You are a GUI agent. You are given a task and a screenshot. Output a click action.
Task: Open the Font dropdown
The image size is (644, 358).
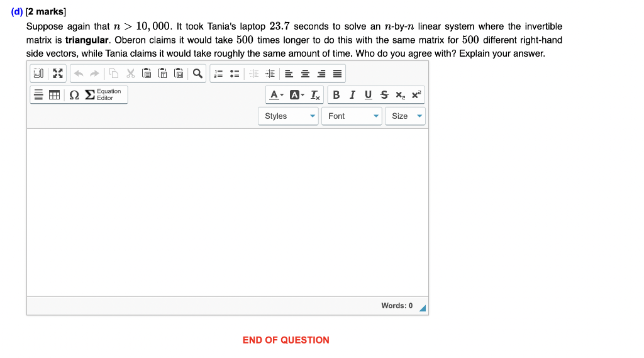352,116
